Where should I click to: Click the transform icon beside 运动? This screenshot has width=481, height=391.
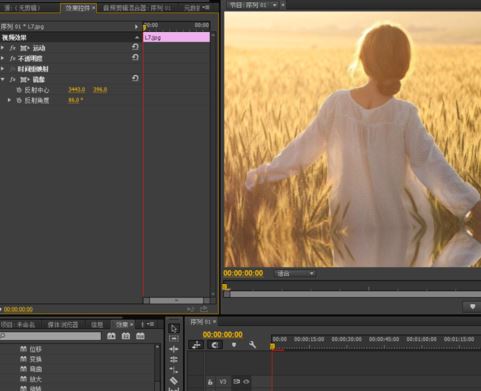[x=25, y=48]
